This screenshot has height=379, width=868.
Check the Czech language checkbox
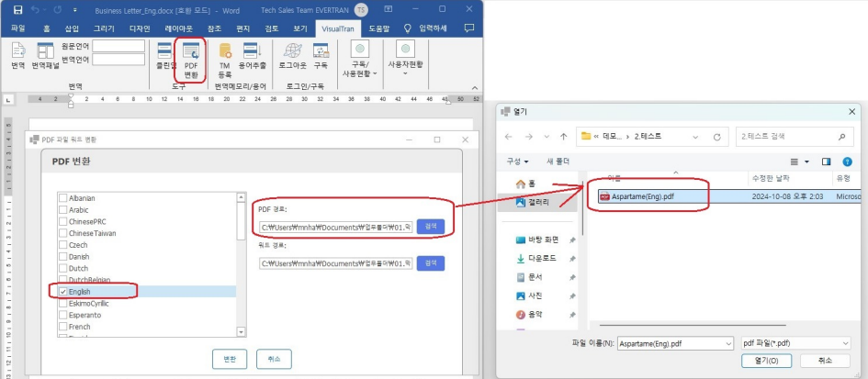click(x=63, y=244)
